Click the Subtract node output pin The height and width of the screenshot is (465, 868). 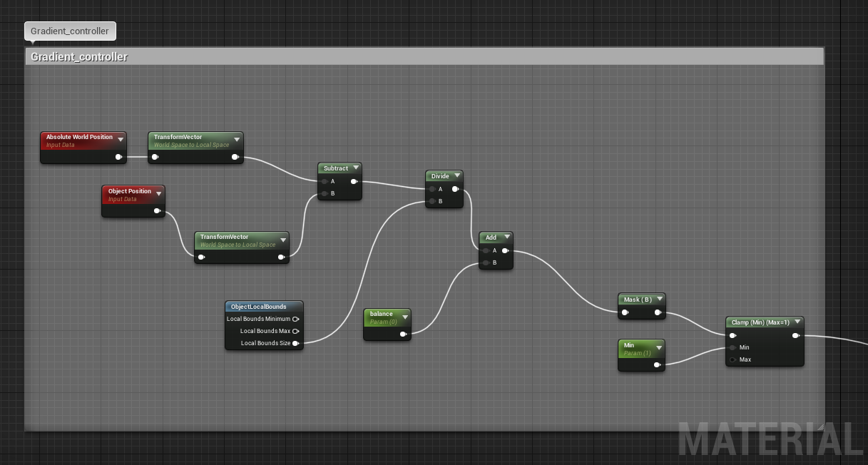click(x=354, y=181)
